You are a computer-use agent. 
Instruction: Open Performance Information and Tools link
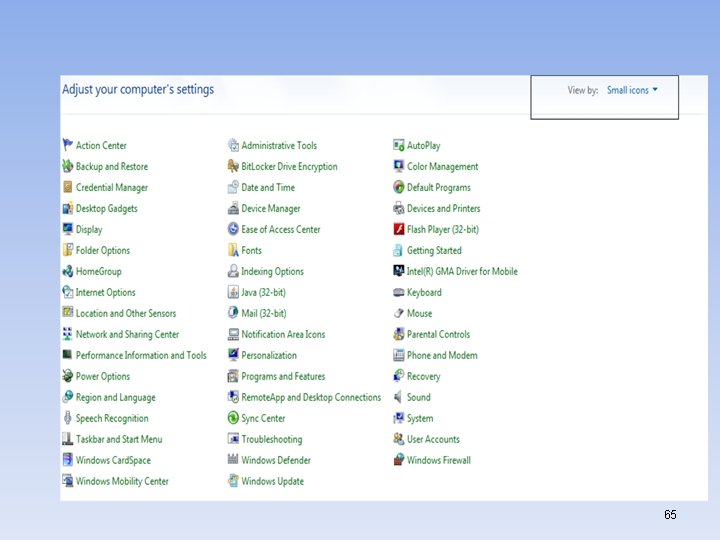pos(141,355)
